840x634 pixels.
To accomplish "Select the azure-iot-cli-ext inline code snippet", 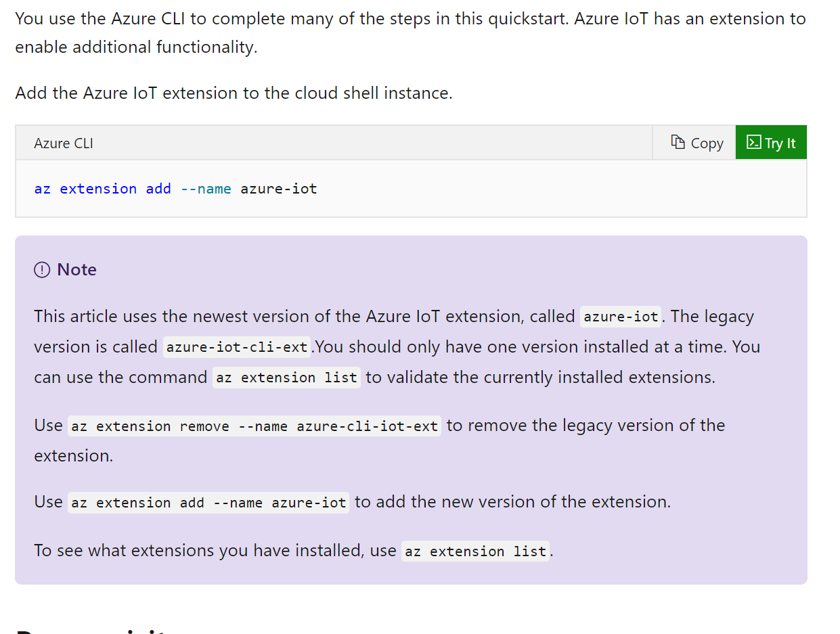I will pos(236,347).
